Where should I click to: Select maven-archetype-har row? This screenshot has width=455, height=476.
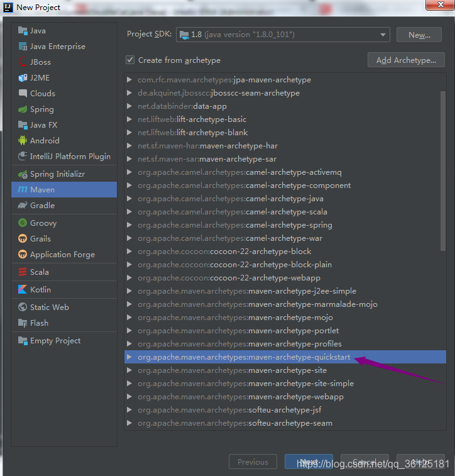285,146
